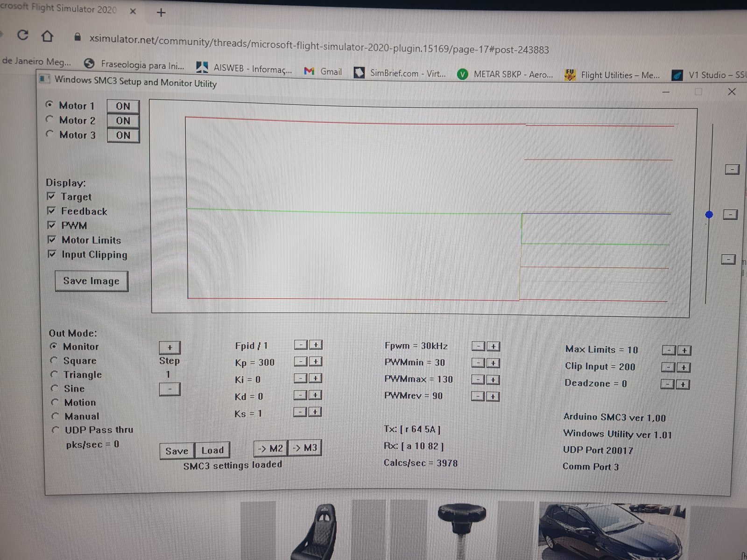Viewport: 747px width, 560px height.
Task: Select Monitor out mode
Action: click(x=54, y=346)
